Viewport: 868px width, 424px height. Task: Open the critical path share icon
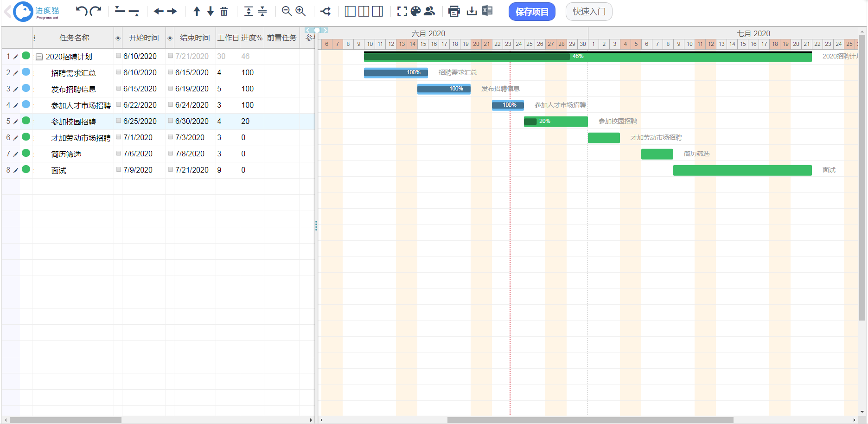(325, 12)
